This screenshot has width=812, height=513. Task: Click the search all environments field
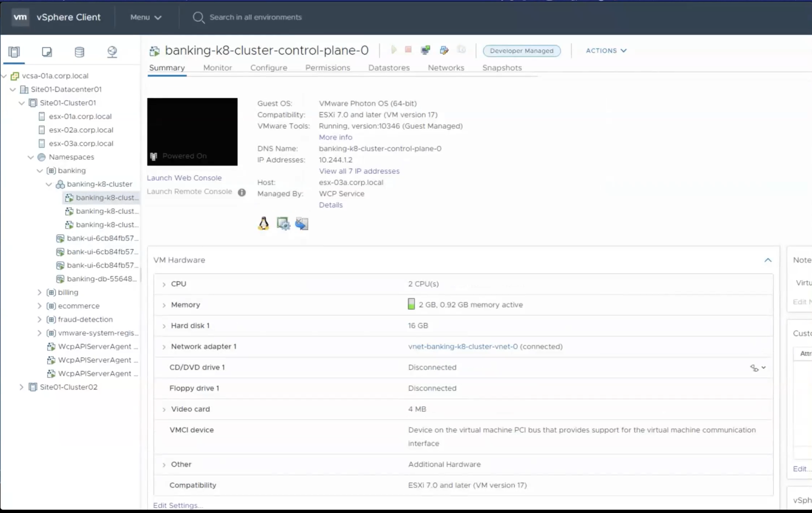point(255,17)
